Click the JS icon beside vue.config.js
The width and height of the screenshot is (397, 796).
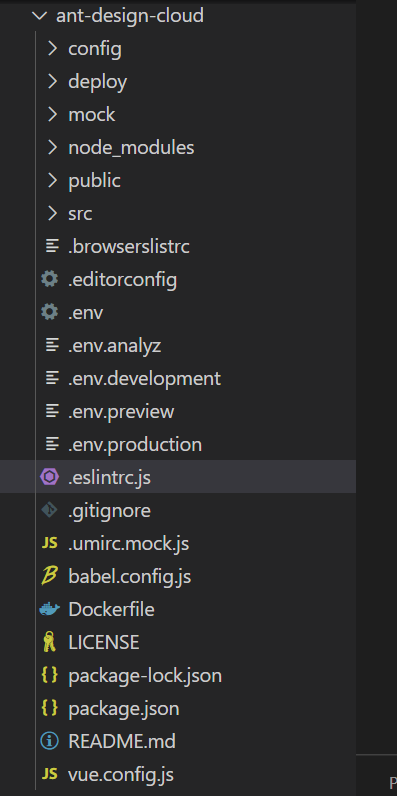pos(50,774)
